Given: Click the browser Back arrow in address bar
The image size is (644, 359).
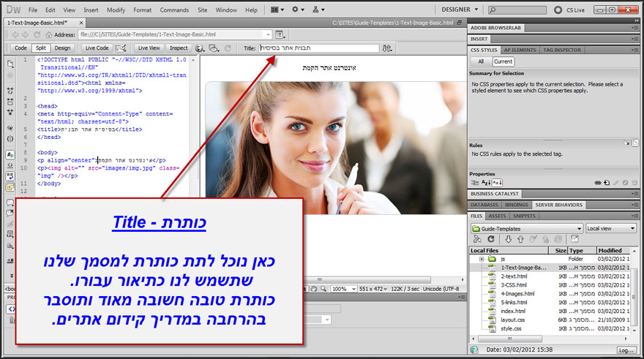Looking at the screenshot, I should pyautogui.click(x=15, y=35).
